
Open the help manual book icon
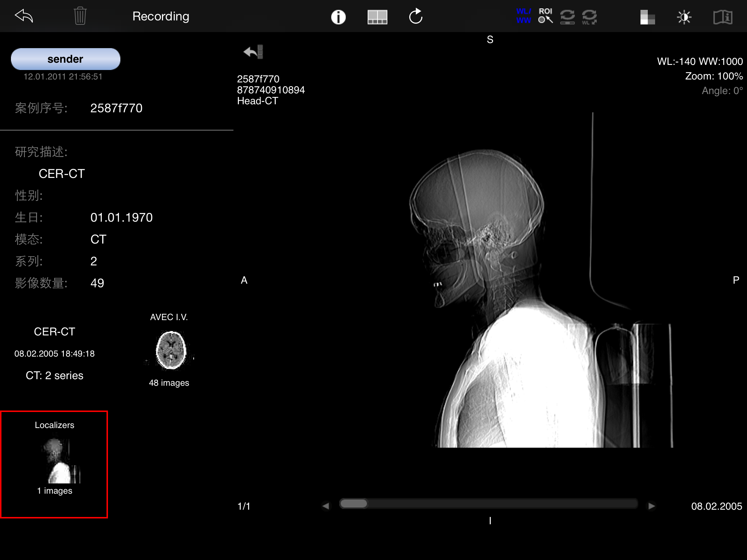[723, 17]
